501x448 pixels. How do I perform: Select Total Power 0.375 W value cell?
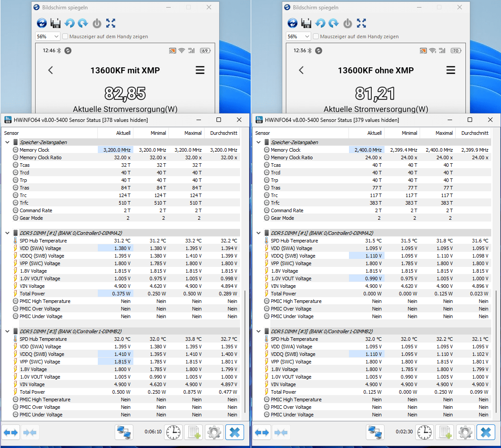115,294
